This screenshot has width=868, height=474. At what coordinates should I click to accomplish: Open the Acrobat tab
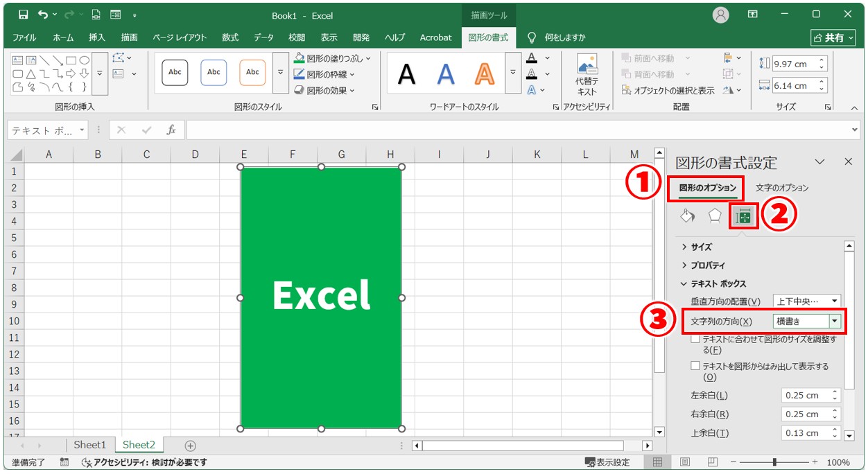(436, 37)
